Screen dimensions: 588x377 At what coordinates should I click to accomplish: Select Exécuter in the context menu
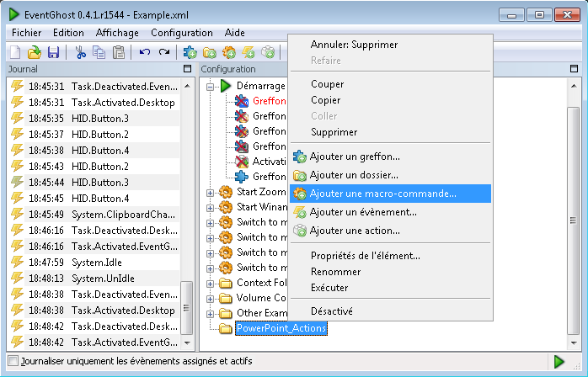pos(390,288)
